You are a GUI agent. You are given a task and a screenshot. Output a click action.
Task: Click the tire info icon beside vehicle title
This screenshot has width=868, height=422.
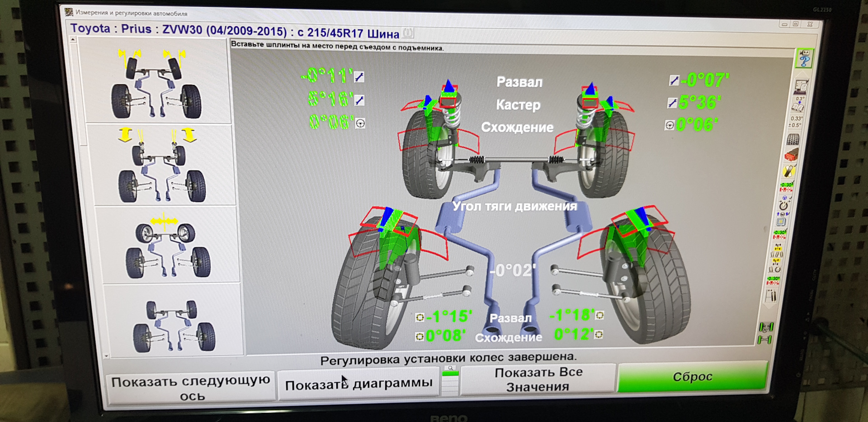pos(408,33)
